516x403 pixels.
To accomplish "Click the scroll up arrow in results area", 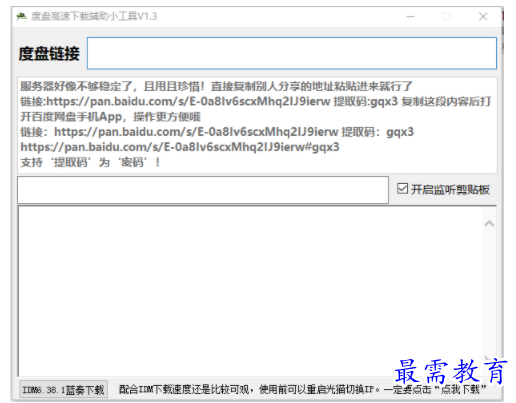I will pyautogui.click(x=489, y=224).
